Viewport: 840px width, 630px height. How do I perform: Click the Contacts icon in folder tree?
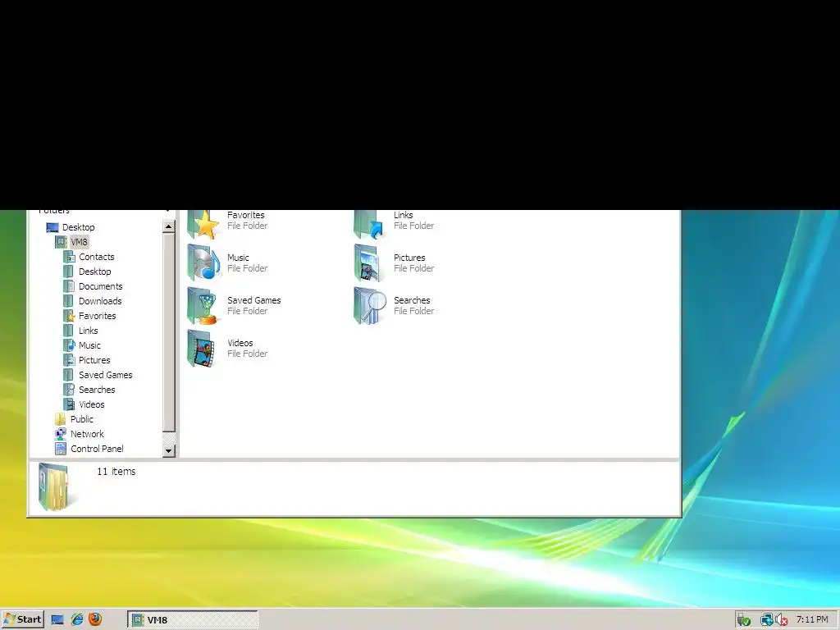coord(69,257)
